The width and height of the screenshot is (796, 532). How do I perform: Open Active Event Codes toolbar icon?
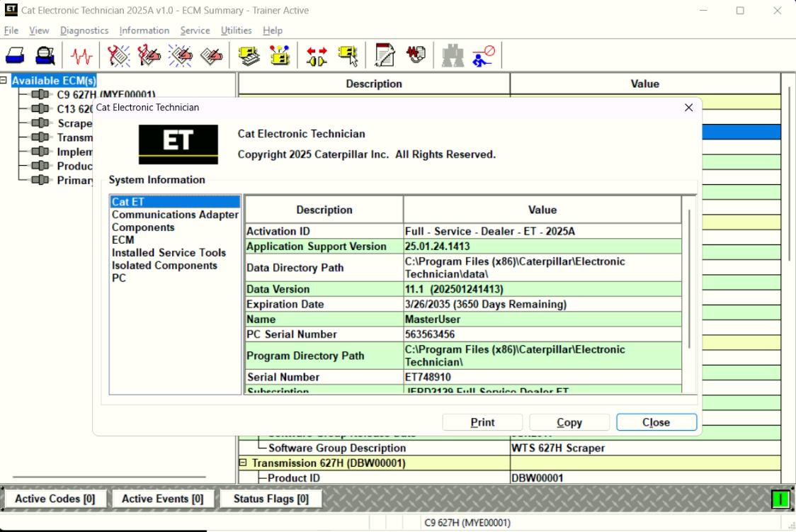180,55
